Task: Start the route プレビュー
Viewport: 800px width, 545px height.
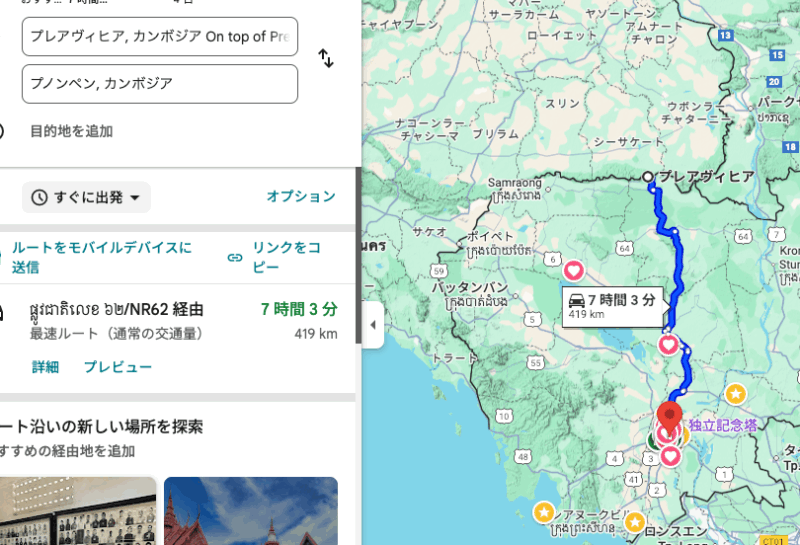Action: coord(117,367)
